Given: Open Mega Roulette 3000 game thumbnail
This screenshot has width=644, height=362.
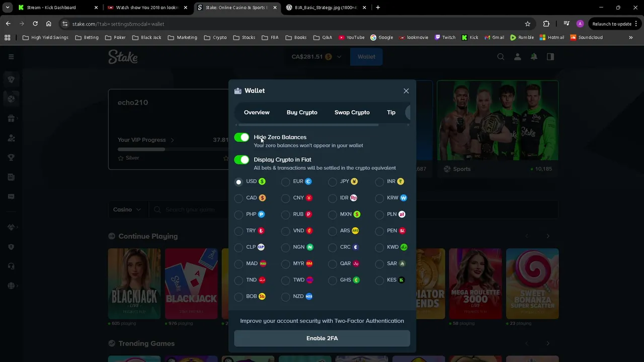Looking at the screenshot, I should [x=475, y=284].
